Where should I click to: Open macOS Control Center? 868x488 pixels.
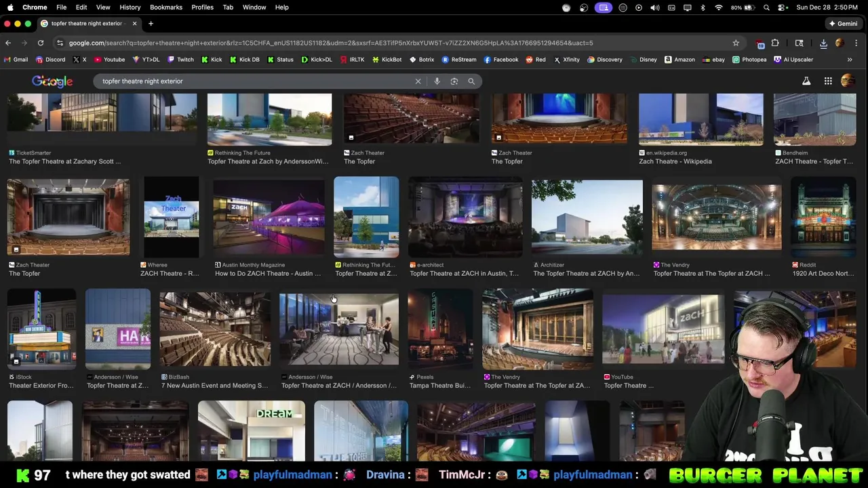pyautogui.click(x=782, y=7)
